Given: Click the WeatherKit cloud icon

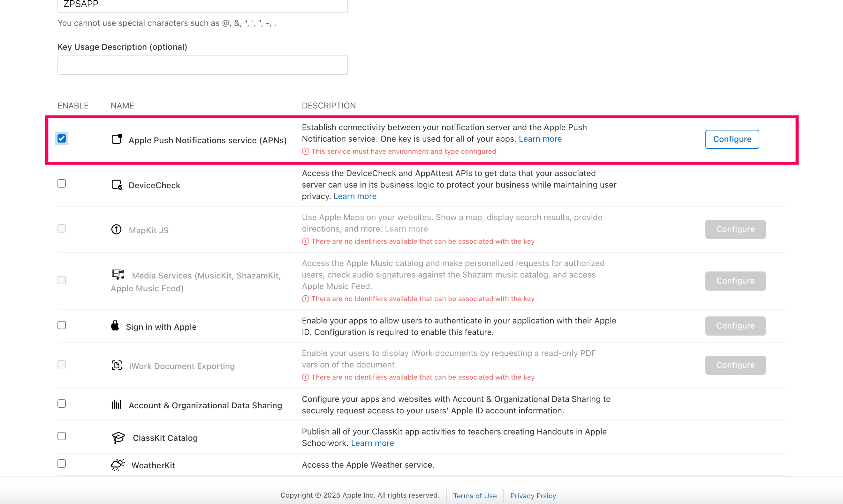Looking at the screenshot, I should pos(118,464).
